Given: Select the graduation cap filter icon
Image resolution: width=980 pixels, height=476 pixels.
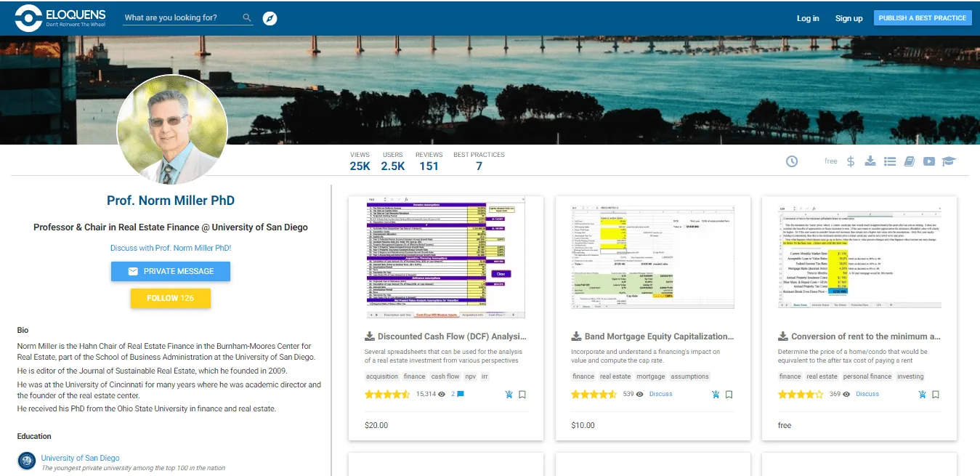Looking at the screenshot, I should click(948, 161).
